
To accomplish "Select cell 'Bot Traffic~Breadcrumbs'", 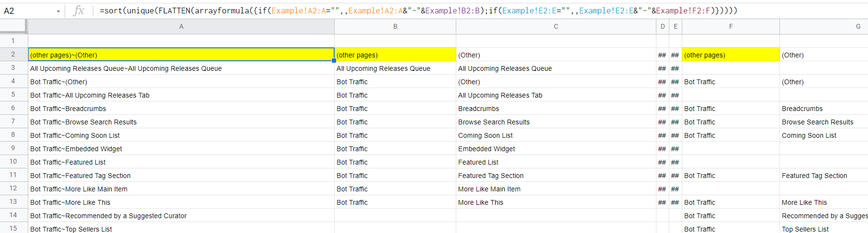I will coord(181,108).
